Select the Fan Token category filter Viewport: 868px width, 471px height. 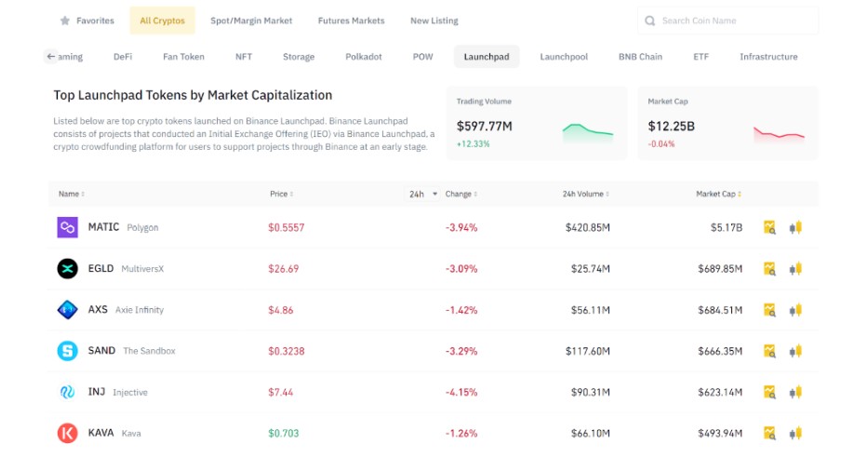pyautogui.click(x=184, y=57)
